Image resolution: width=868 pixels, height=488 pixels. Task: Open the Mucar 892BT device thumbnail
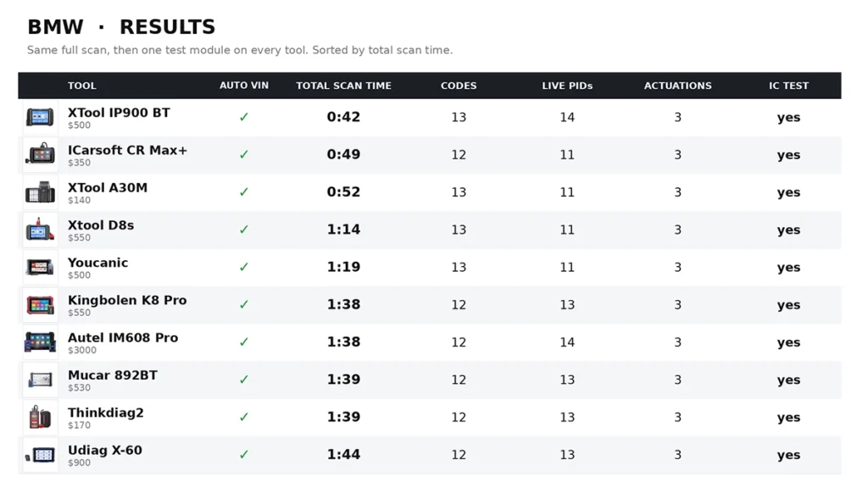[40, 380]
